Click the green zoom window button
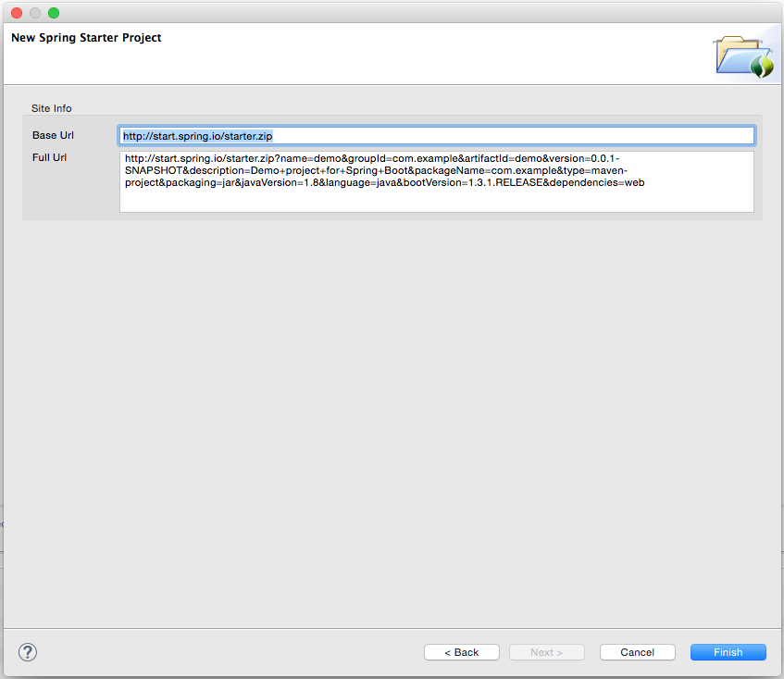This screenshot has height=679, width=784. click(x=54, y=13)
